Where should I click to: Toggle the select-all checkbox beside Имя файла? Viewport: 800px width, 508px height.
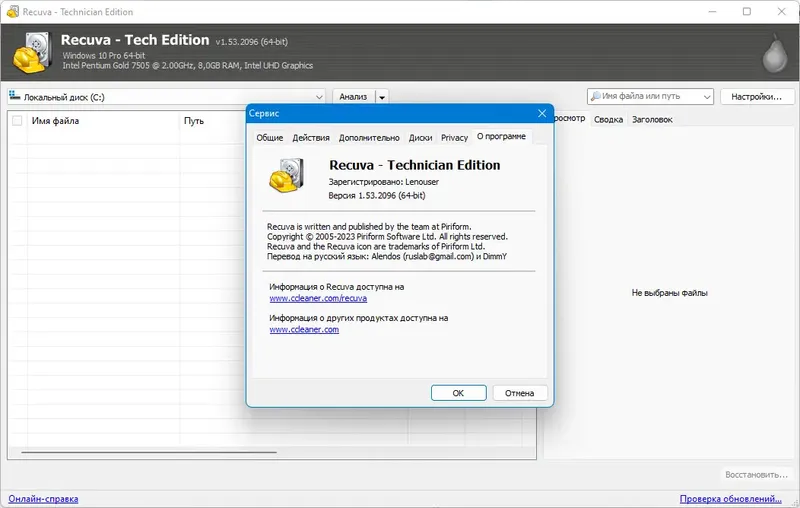[x=17, y=121]
